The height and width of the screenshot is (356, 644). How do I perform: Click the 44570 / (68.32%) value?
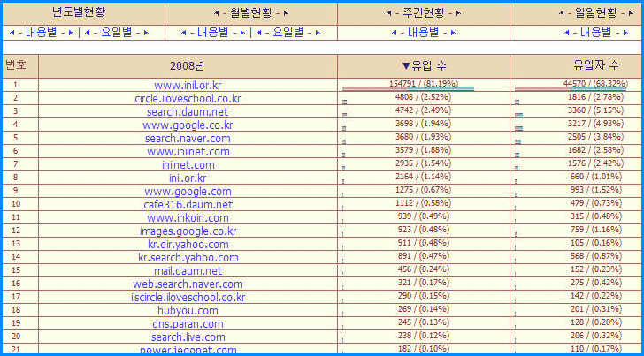point(596,84)
